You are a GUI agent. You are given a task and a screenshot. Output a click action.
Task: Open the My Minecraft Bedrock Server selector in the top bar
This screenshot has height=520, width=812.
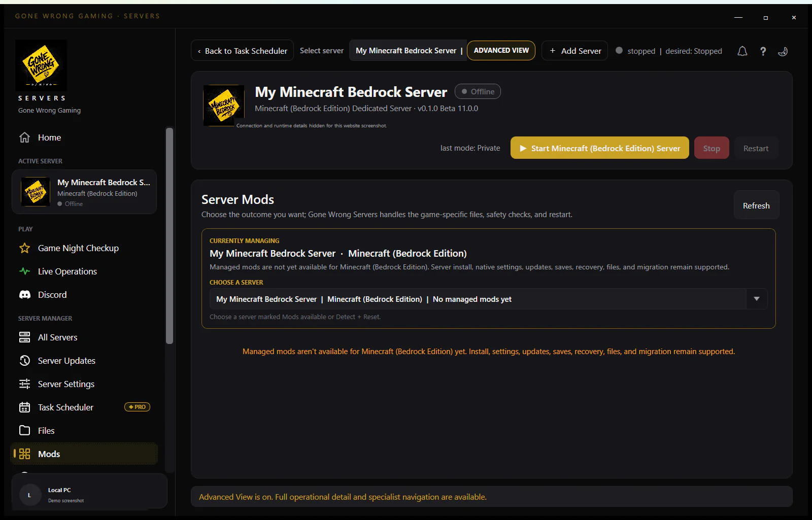coord(408,51)
